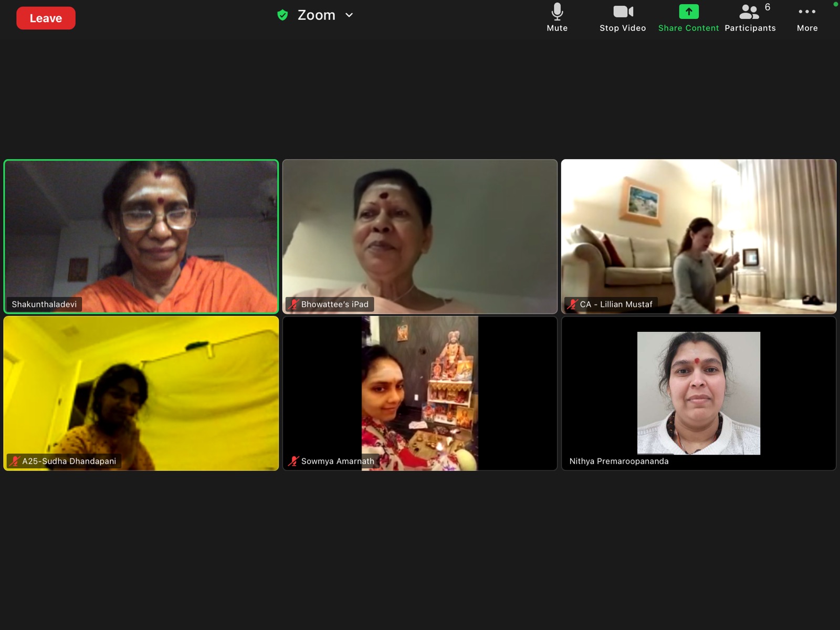
Task: Stop video camera
Action: point(623,17)
